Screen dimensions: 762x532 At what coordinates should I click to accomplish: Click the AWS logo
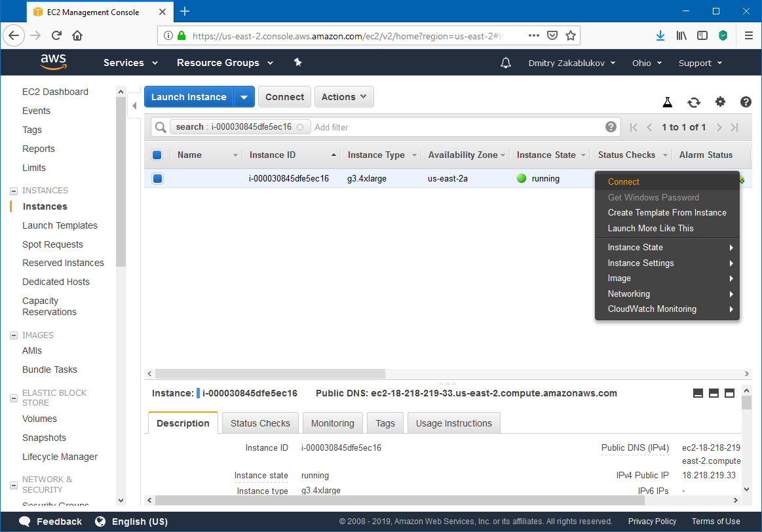coord(54,62)
